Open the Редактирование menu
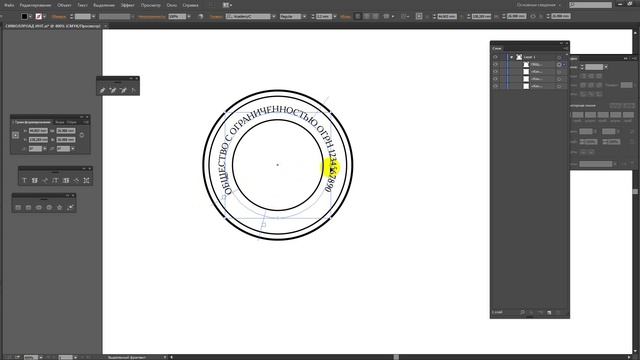Image resolution: width=640 pixels, height=360 pixels. click(36, 5)
